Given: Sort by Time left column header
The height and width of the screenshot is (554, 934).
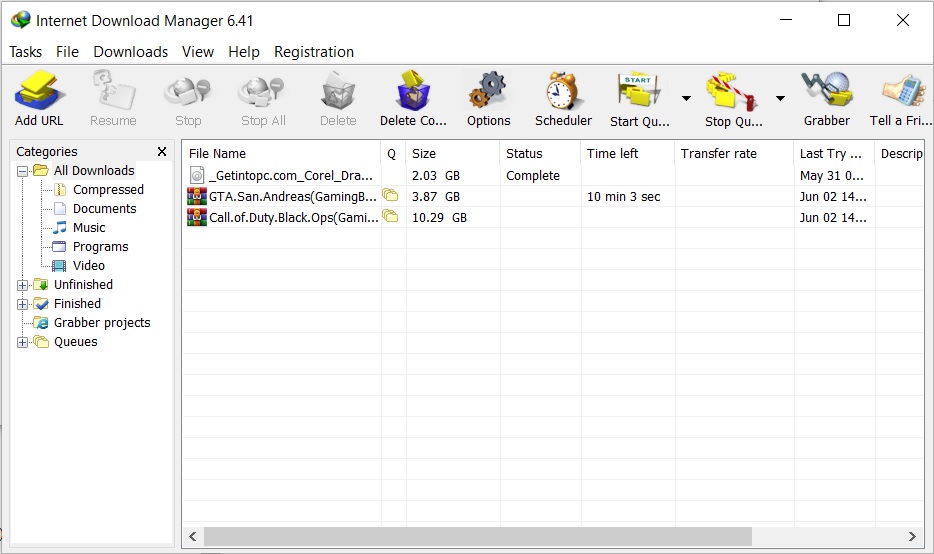Looking at the screenshot, I should pos(628,154).
